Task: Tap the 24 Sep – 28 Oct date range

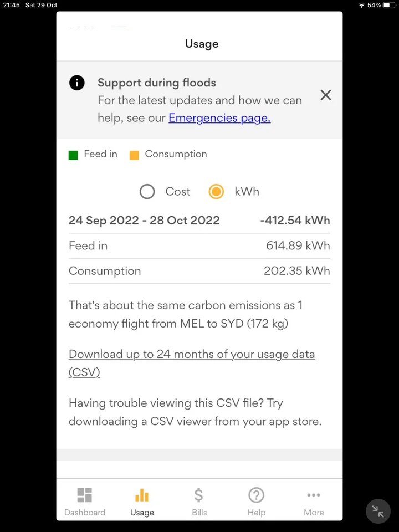Action: tap(144, 221)
